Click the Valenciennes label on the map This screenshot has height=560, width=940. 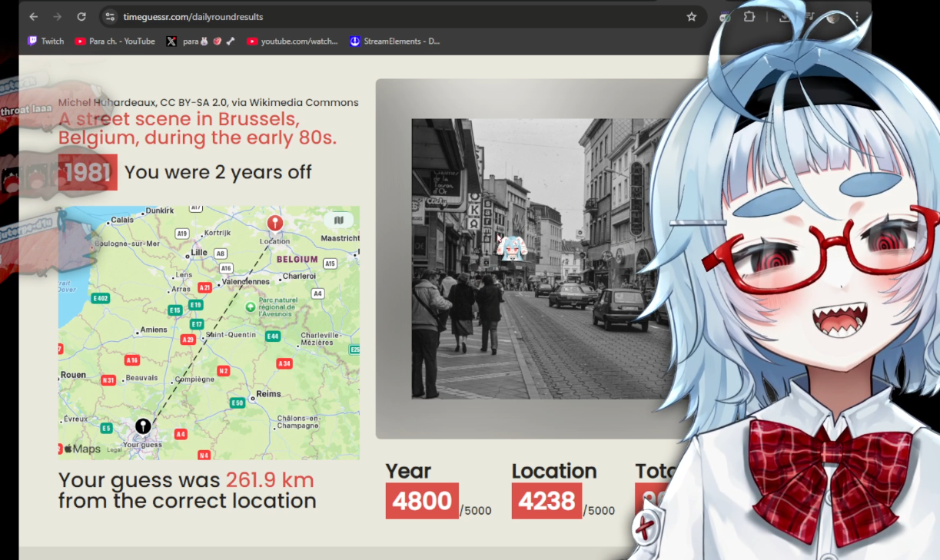(246, 282)
